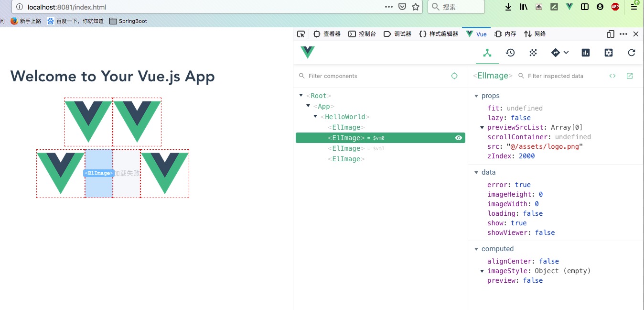Click the showViewer: false data entry
Image resolution: width=644 pixels, height=310 pixels.
point(521,232)
